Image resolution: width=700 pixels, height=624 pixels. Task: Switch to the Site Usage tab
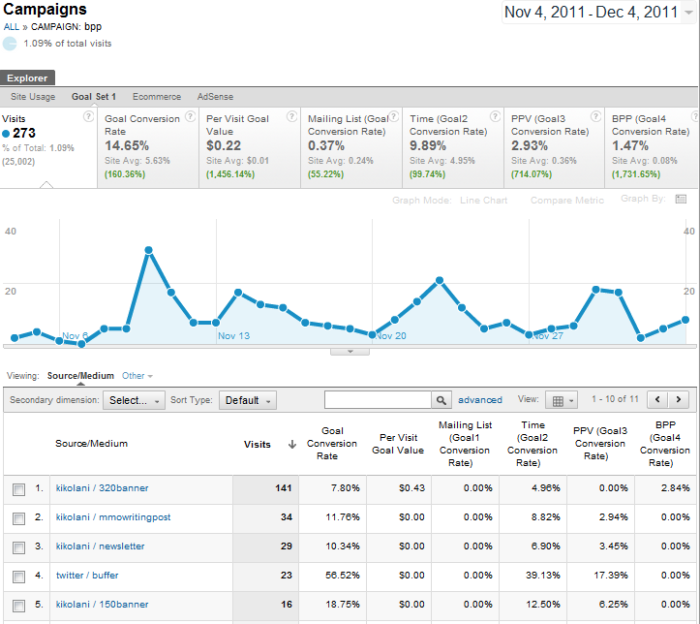pyautogui.click(x=33, y=97)
